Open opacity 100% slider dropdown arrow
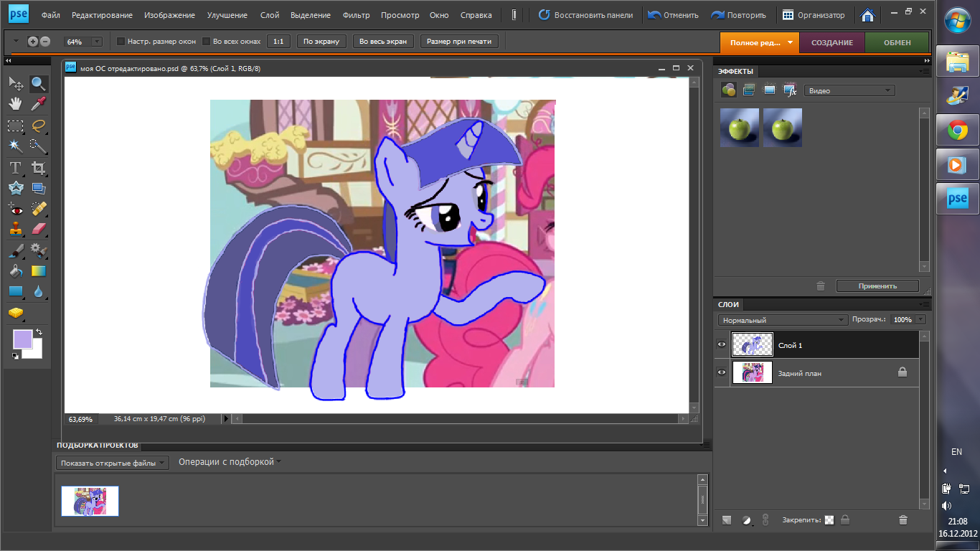The height and width of the screenshot is (551, 980). coord(920,320)
